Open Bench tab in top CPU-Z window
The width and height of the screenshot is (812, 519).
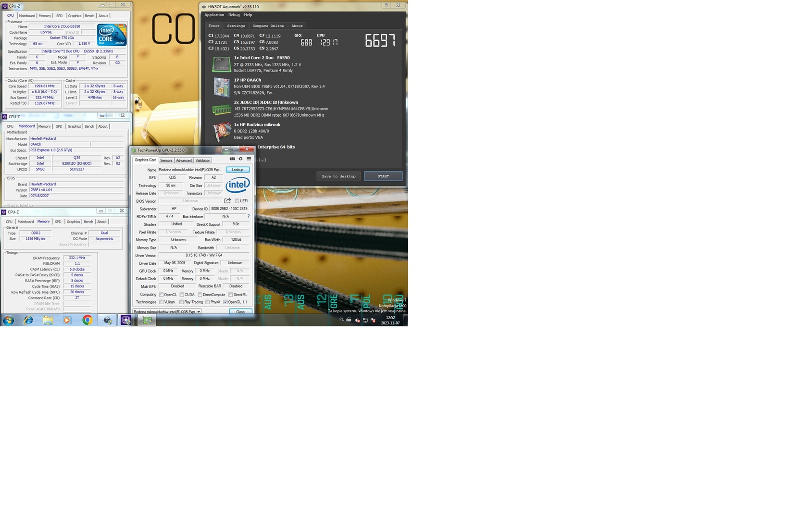pyautogui.click(x=89, y=16)
